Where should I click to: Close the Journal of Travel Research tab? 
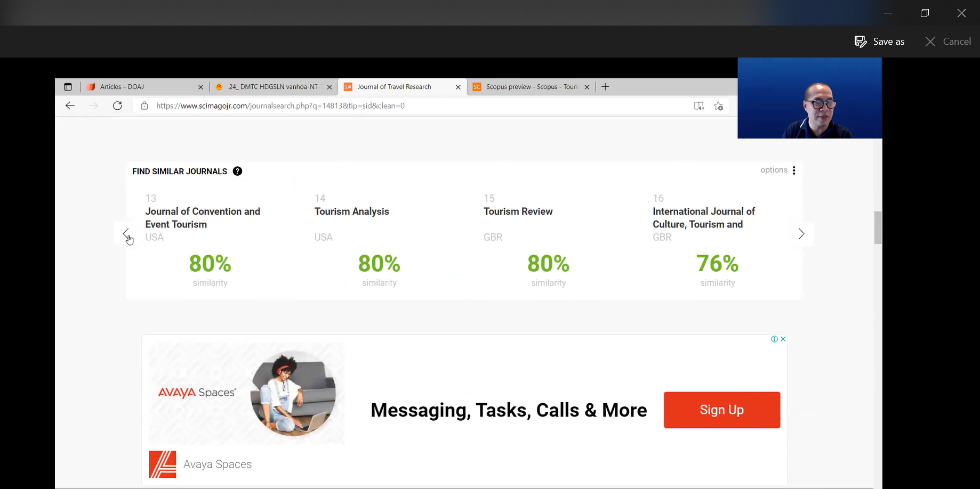(x=458, y=87)
